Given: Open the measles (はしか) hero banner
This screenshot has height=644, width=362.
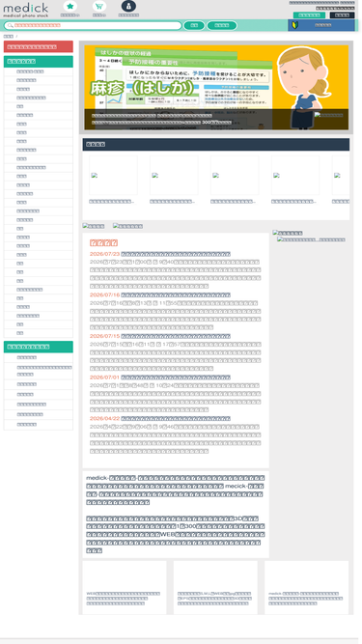Looking at the screenshot, I should click(216, 87).
